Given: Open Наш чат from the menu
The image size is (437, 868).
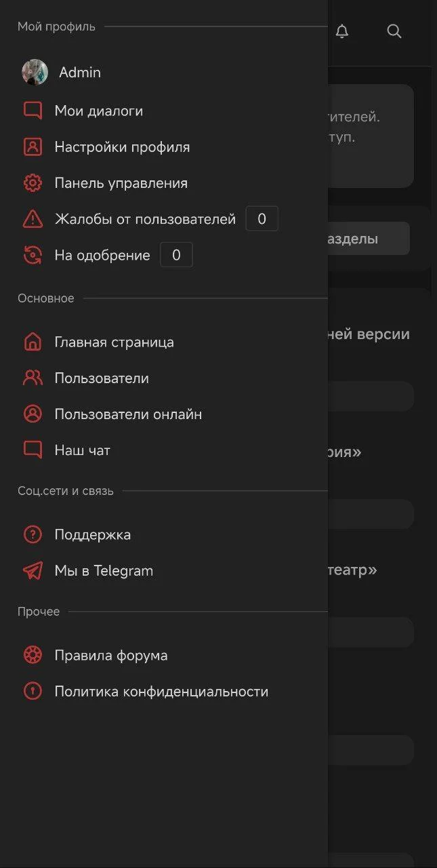Looking at the screenshot, I should 82,450.
